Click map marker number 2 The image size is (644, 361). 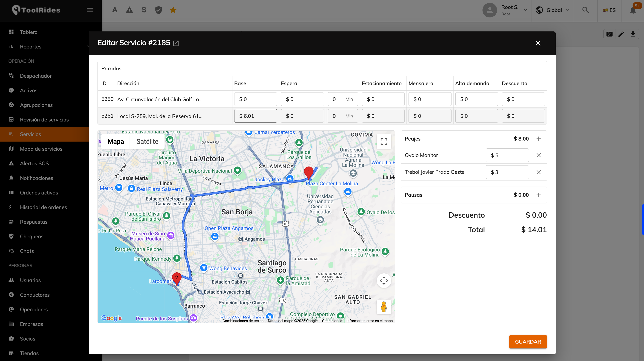(x=177, y=278)
